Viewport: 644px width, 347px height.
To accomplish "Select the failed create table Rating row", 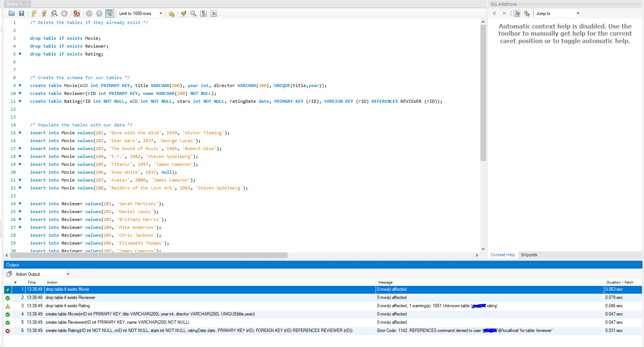I will coord(199,330).
